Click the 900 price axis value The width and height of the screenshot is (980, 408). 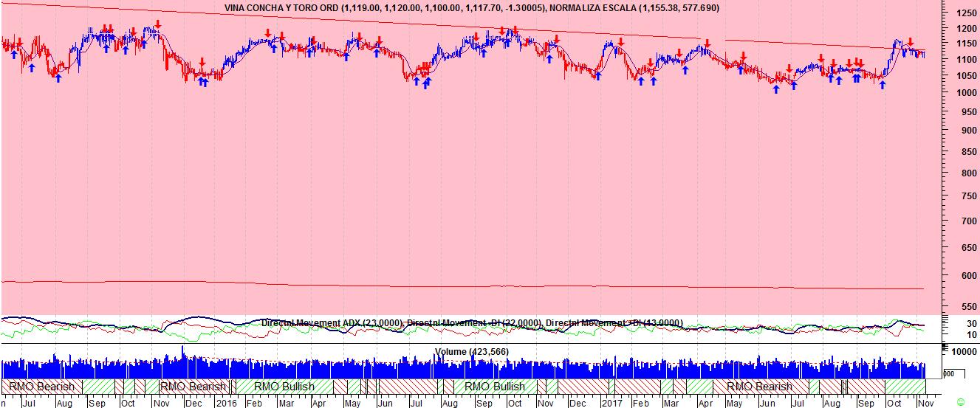(x=968, y=131)
